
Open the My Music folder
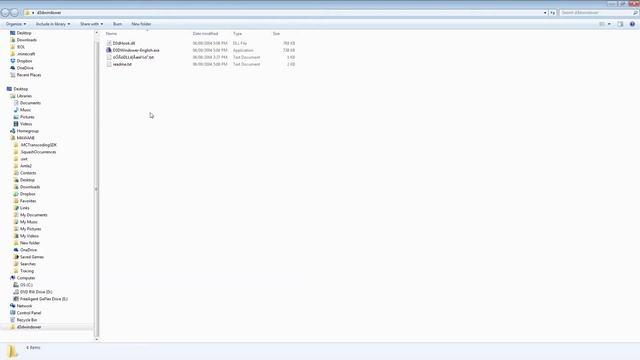coord(29,222)
